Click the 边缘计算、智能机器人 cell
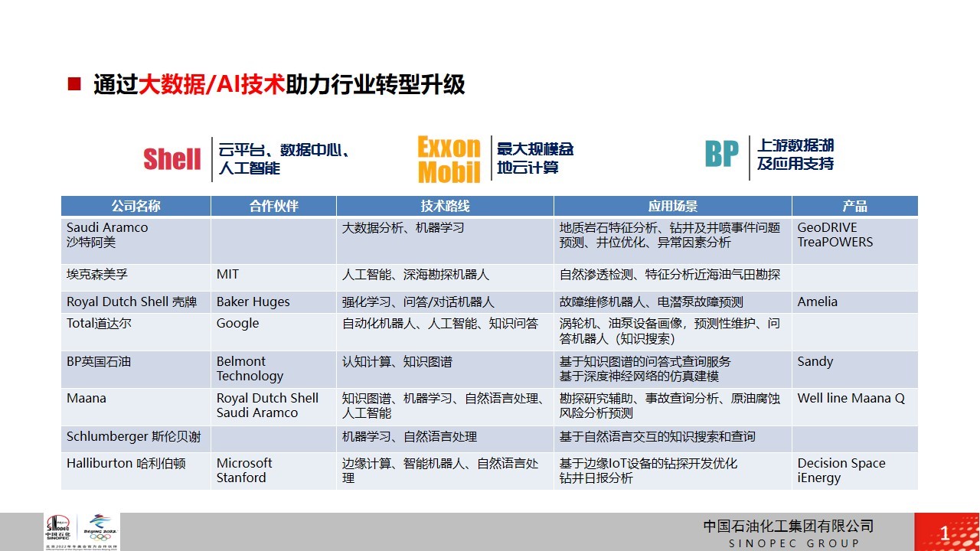The height and width of the screenshot is (551, 980). [445, 471]
